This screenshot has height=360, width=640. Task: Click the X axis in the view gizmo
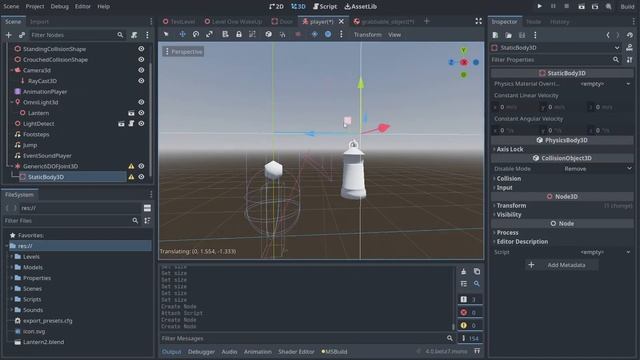464,62
